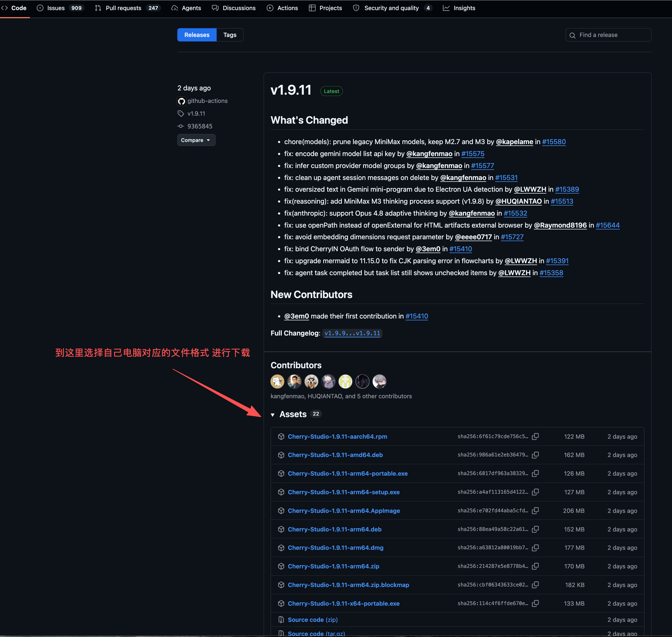Download Cherry-Studio-1.9.11-arm64.dmg
The image size is (672, 637).
tap(335, 548)
